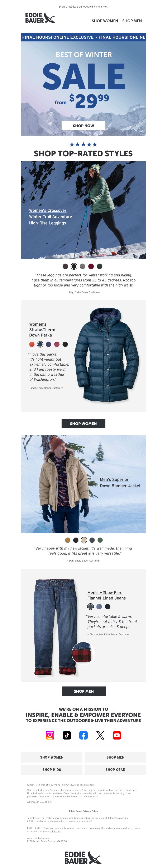167x868 pixels.
Task: Select the SHOP KIDS footer tile
Action: pyautogui.click(x=52, y=770)
